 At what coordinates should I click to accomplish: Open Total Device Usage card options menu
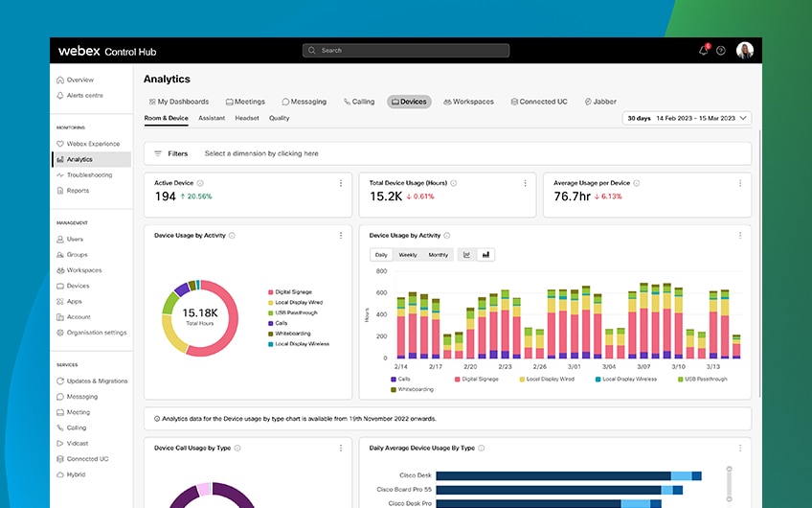[525, 183]
